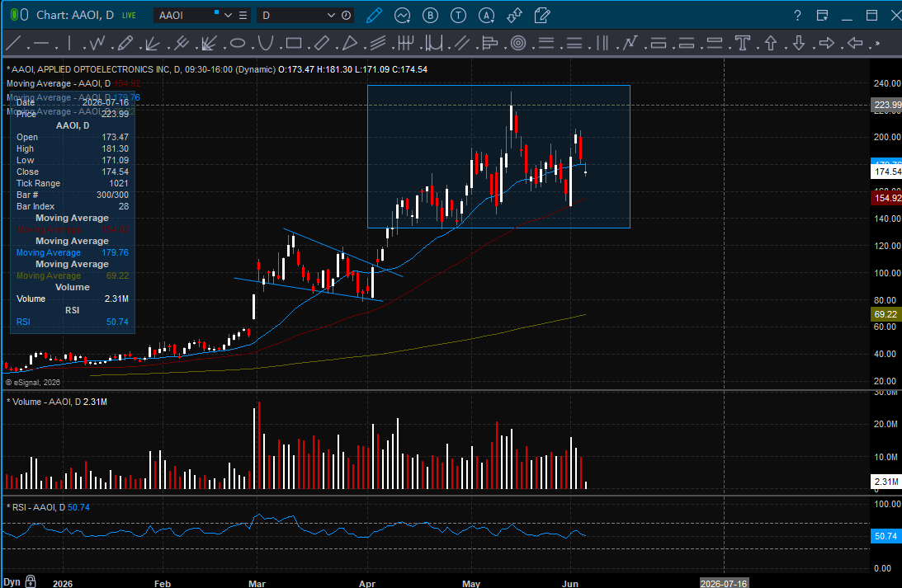This screenshot has width=902, height=588.
Task: Click the LIVE status indicator
Action: (129, 16)
